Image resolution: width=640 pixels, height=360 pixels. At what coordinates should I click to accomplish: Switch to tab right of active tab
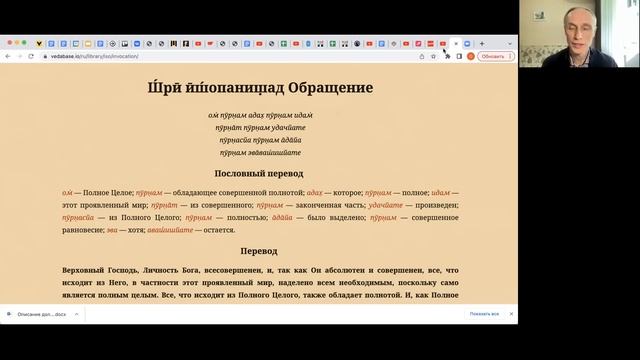(x=467, y=44)
